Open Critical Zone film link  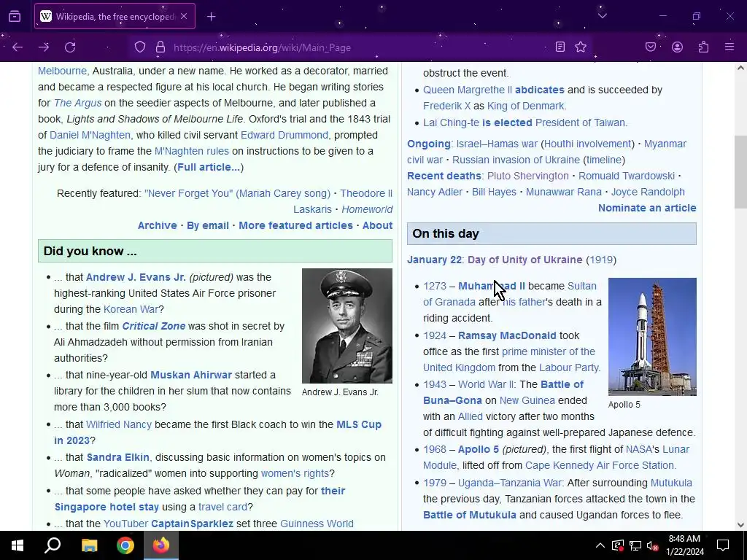(153, 326)
